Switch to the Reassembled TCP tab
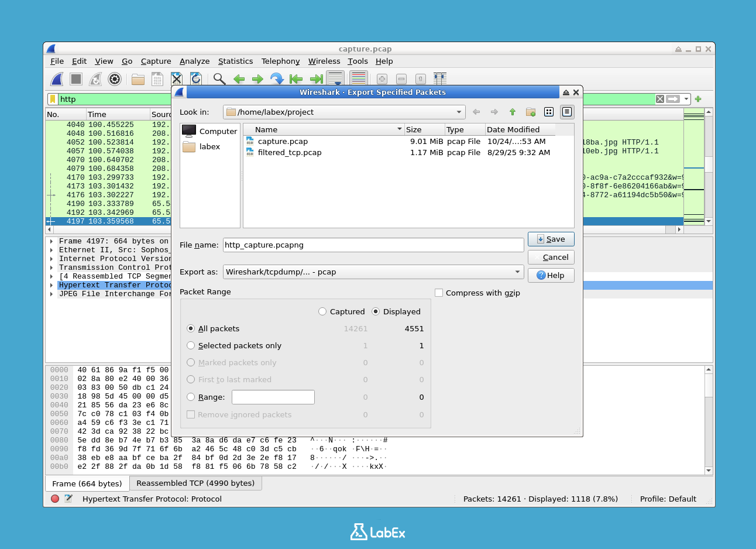The width and height of the screenshot is (756, 549). [195, 483]
